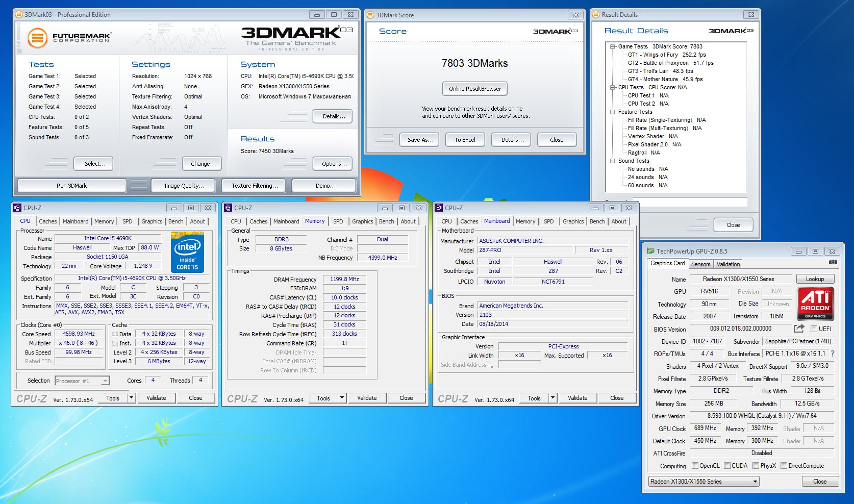Viewport: 854px width, 504px height.
Task: Click GPU-Z BIOS share/export icon
Action: [x=799, y=329]
